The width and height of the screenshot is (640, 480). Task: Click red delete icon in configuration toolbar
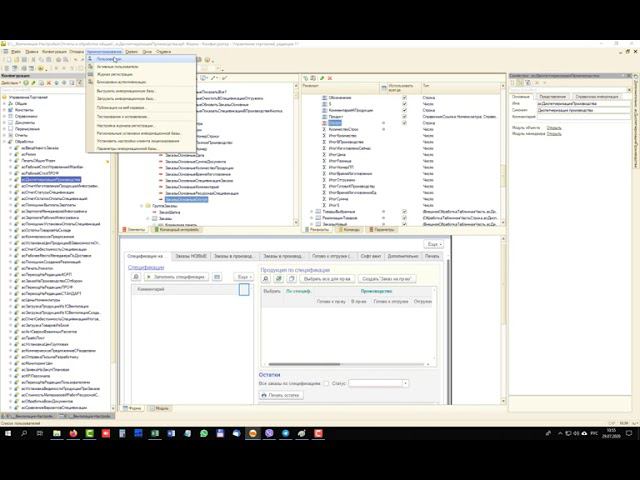[x=49, y=83]
